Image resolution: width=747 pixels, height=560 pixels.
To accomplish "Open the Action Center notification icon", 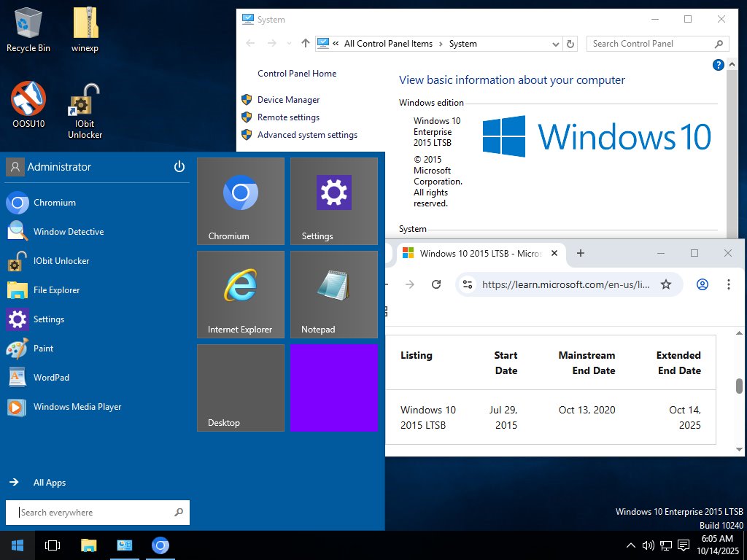I will [x=684, y=545].
